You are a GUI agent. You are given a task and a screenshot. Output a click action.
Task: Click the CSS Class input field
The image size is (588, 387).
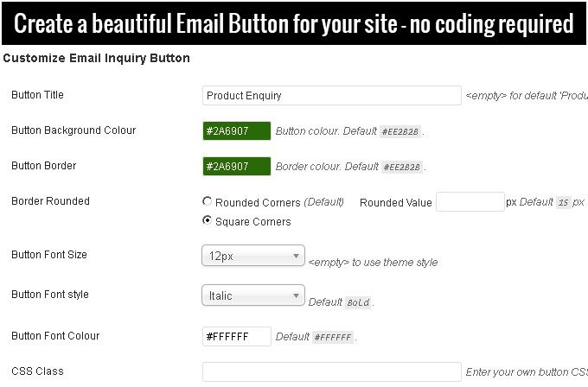coord(332,371)
